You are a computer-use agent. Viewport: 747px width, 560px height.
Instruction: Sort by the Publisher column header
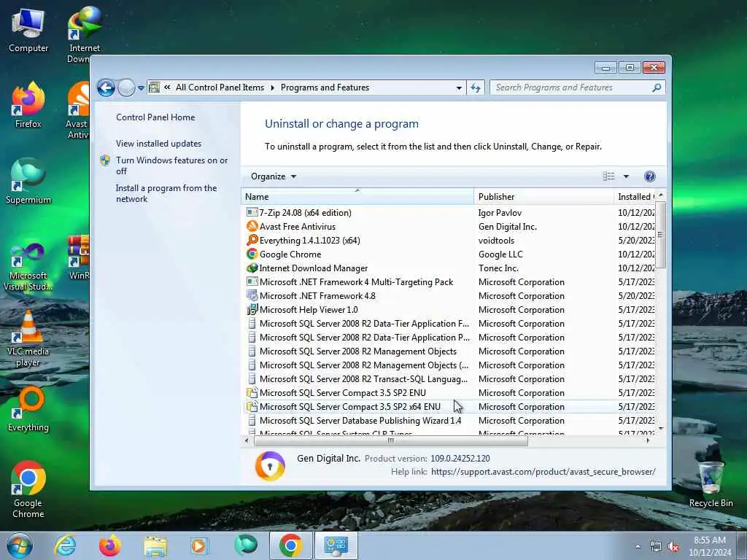[x=543, y=197]
